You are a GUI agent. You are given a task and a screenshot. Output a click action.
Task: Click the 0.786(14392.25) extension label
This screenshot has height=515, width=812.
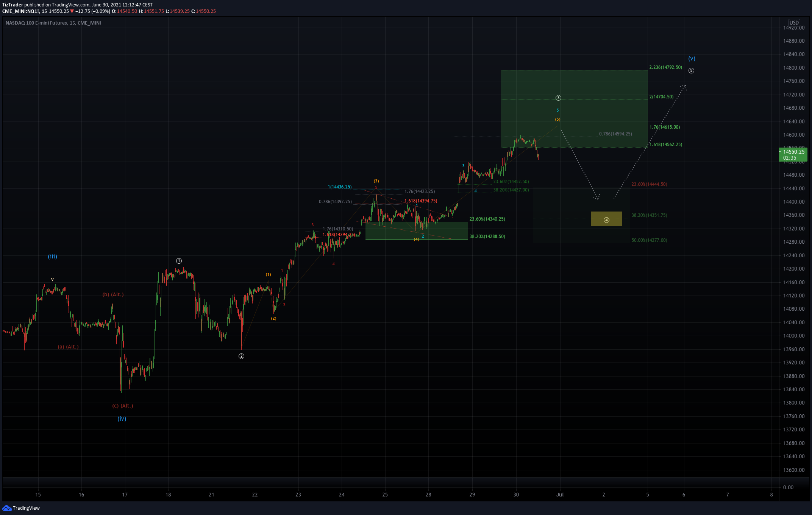click(335, 202)
